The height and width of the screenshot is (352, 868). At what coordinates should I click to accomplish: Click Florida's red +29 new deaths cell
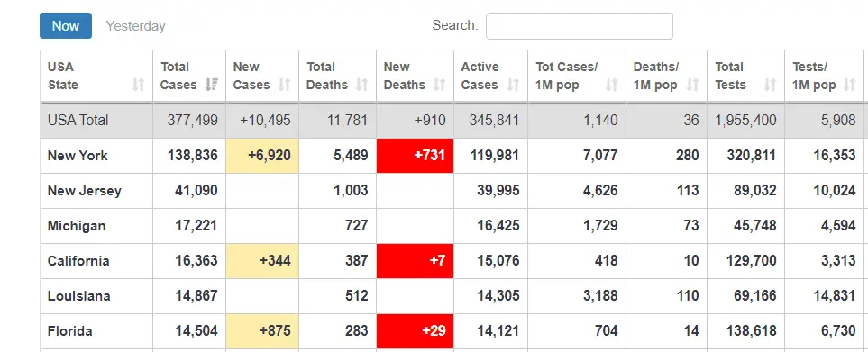click(x=416, y=331)
